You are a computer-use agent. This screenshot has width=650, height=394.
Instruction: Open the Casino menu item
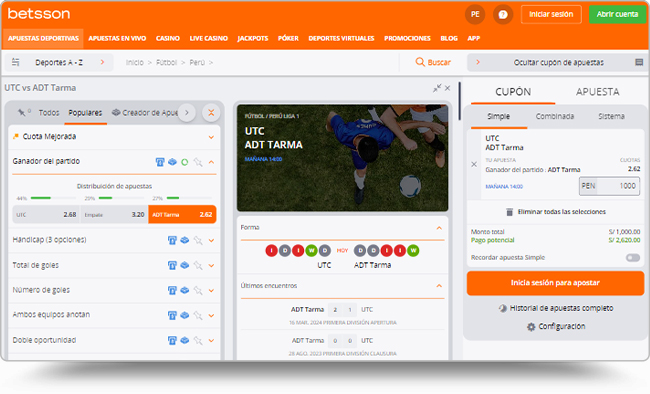pos(167,38)
